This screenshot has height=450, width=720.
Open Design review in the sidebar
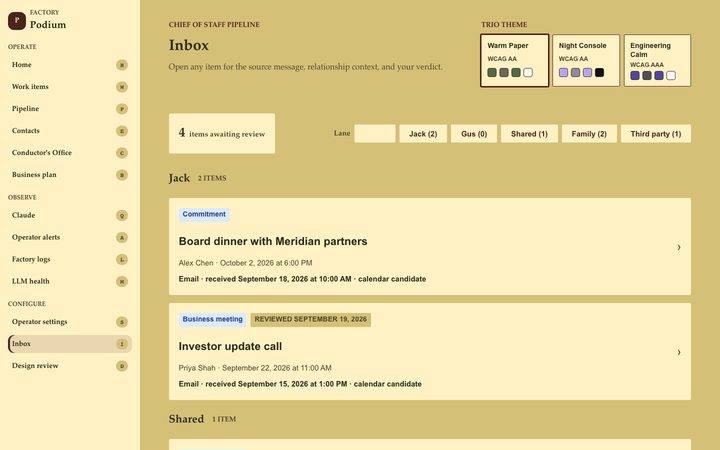click(x=70, y=366)
